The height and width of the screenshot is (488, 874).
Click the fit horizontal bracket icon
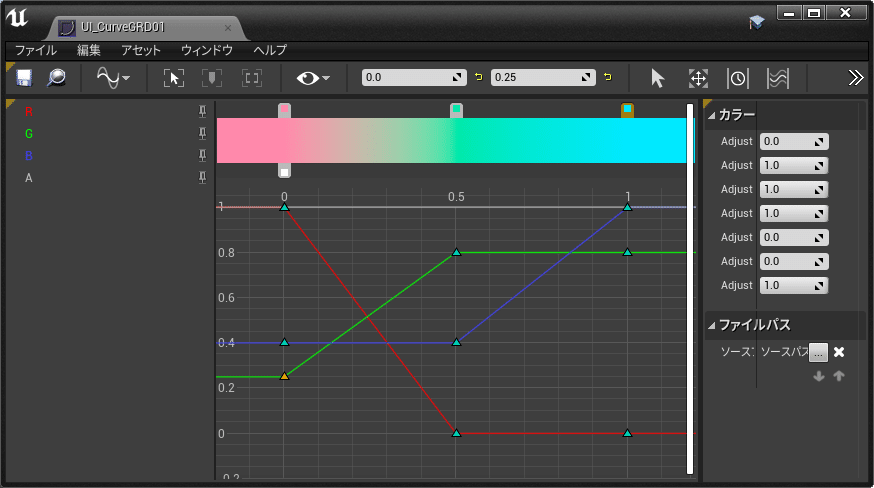(252, 78)
